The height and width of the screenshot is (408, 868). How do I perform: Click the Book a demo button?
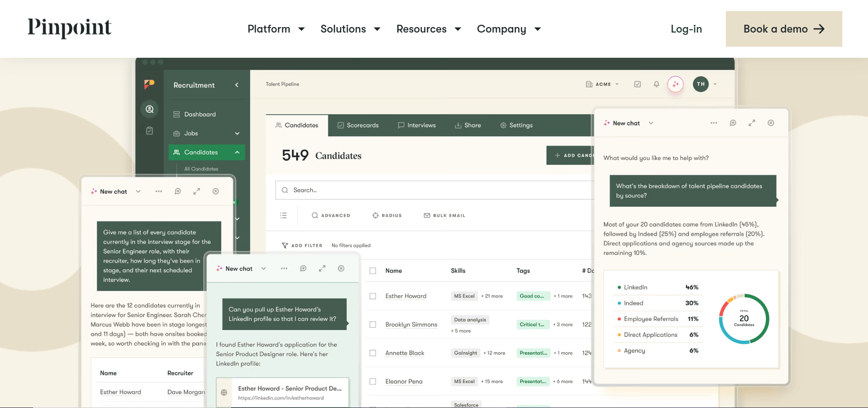click(x=784, y=29)
